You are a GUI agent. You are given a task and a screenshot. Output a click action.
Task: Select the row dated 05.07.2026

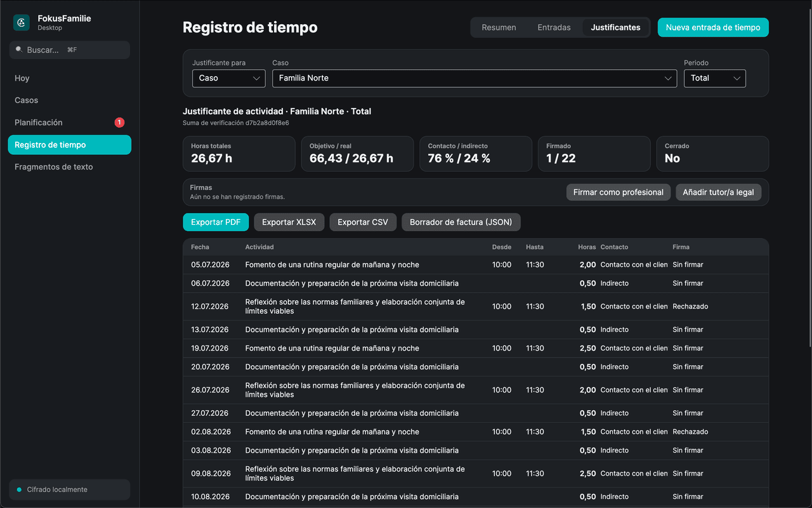point(476,265)
